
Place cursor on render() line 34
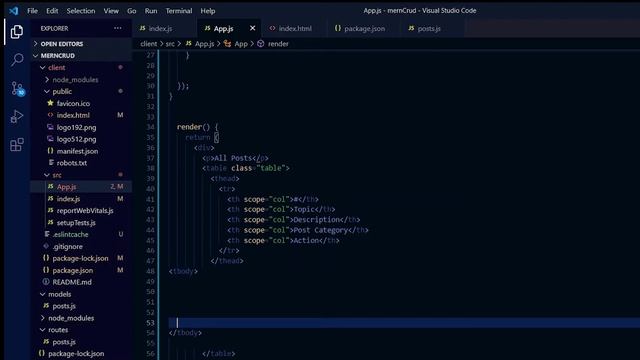click(198, 127)
